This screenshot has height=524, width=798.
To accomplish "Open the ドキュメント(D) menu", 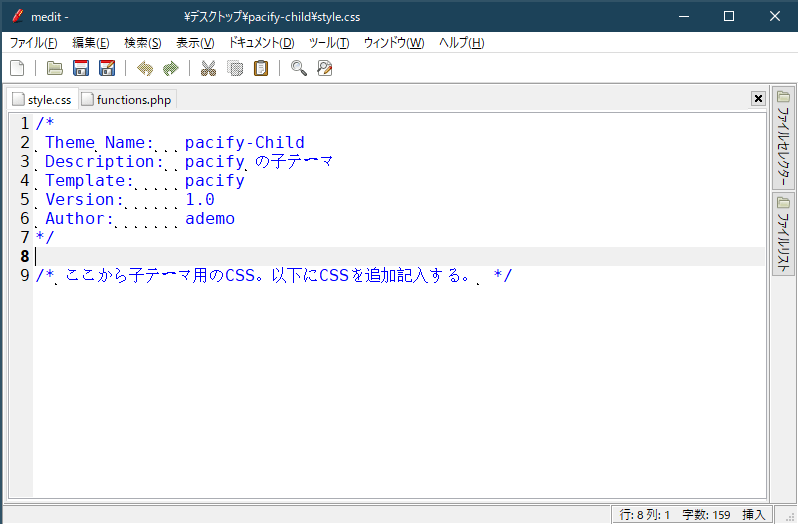I will pos(261,43).
